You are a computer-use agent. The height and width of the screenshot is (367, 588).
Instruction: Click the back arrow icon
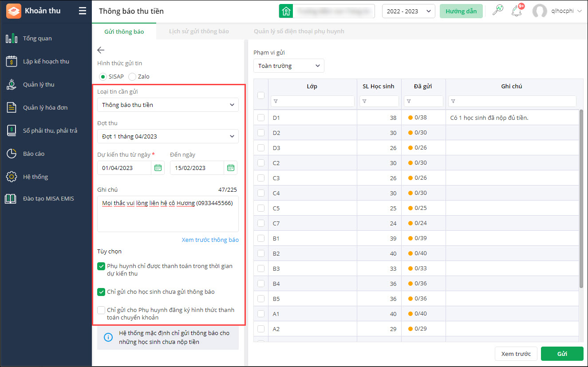tap(101, 50)
